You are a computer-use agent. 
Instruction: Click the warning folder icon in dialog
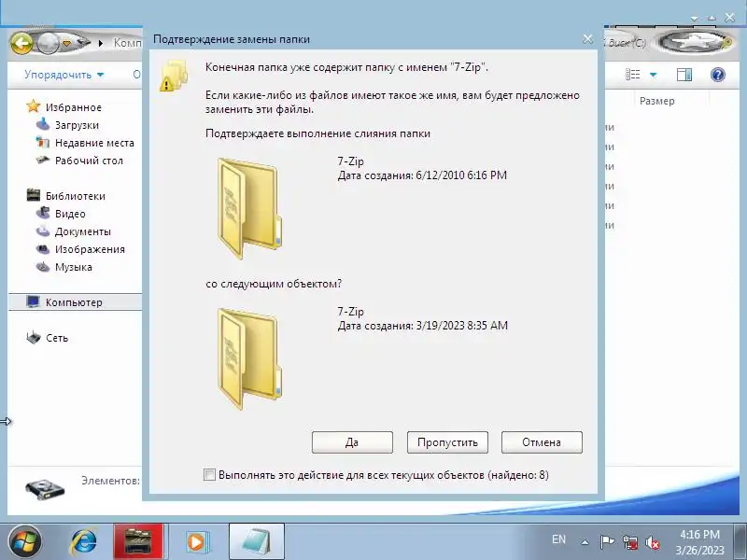coord(174,76)
